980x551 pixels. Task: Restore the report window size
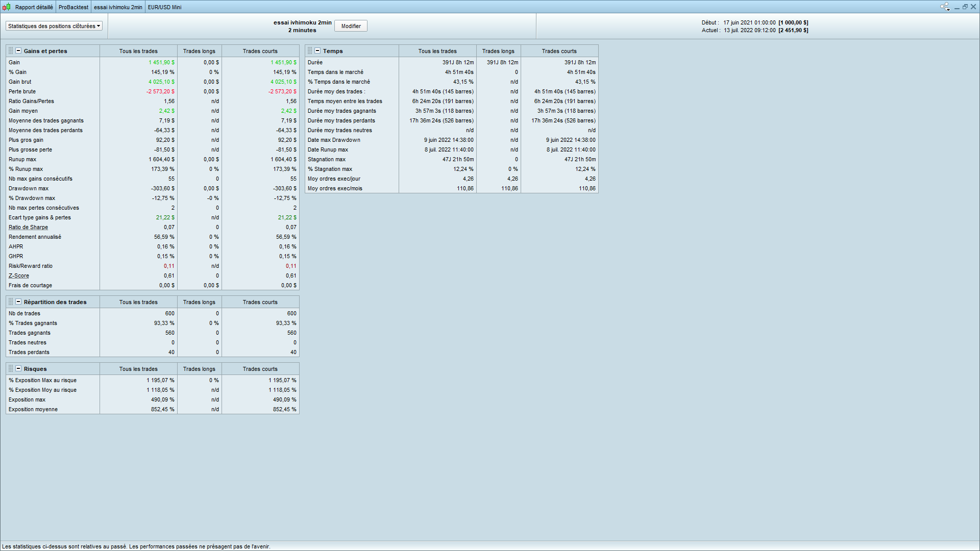(965, 7)
